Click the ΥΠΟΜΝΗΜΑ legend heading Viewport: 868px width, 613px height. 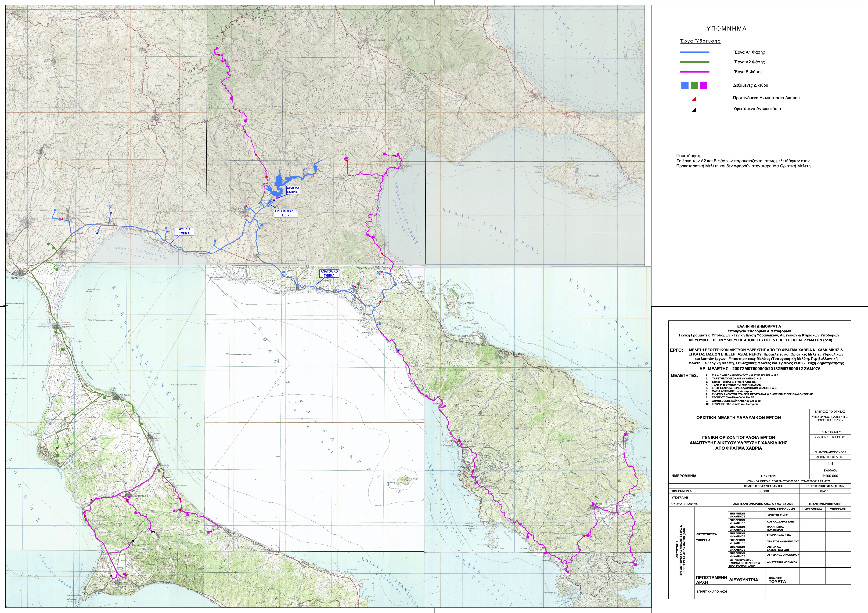pos(726,29)
